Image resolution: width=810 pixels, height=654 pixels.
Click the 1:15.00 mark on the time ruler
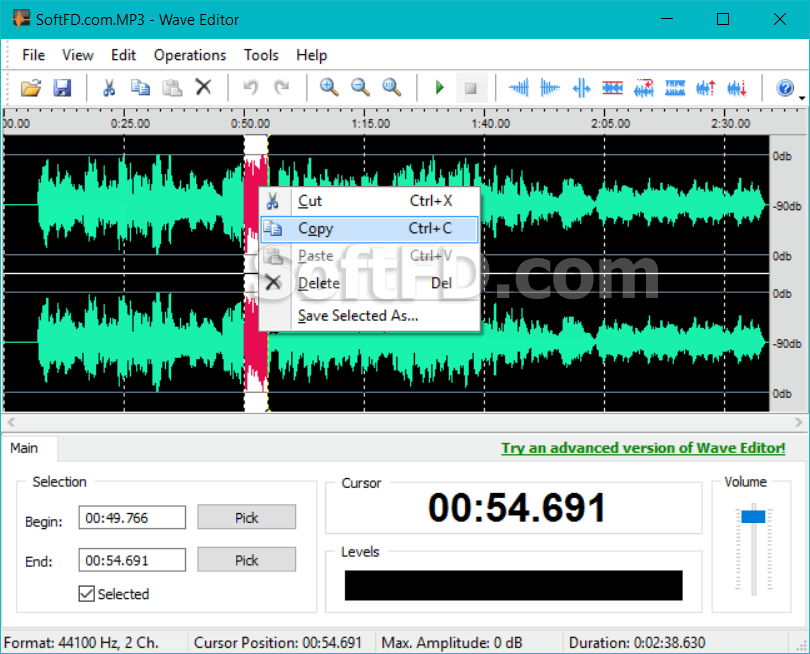370,123
